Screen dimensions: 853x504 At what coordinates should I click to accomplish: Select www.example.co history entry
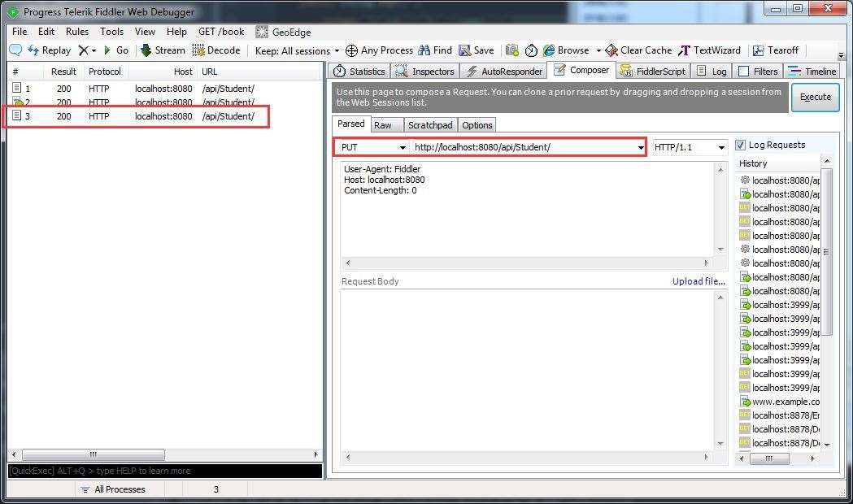pos(780,402)
